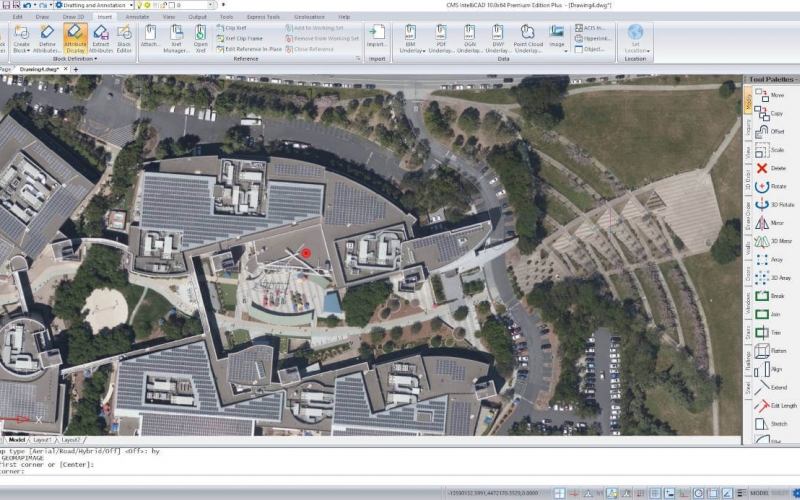Open the Block Editor
This screenshot has height=500, width=800.
pos(124,38)
